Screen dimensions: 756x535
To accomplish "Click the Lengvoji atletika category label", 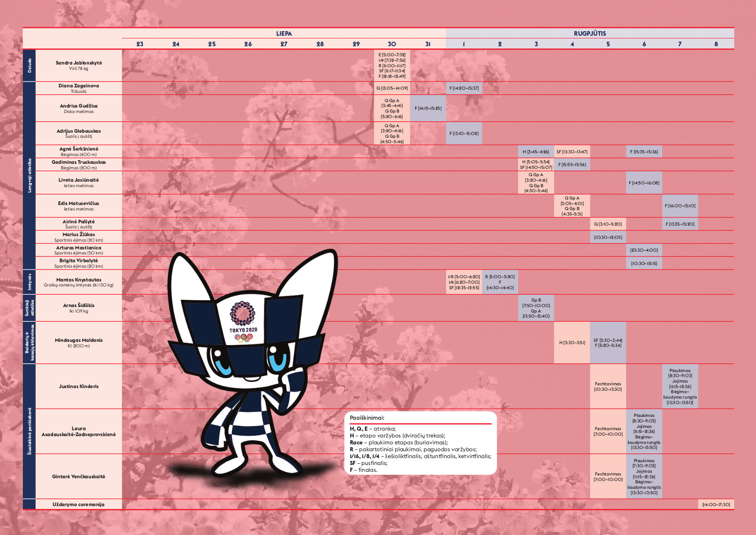I will [x=29, y=176].
